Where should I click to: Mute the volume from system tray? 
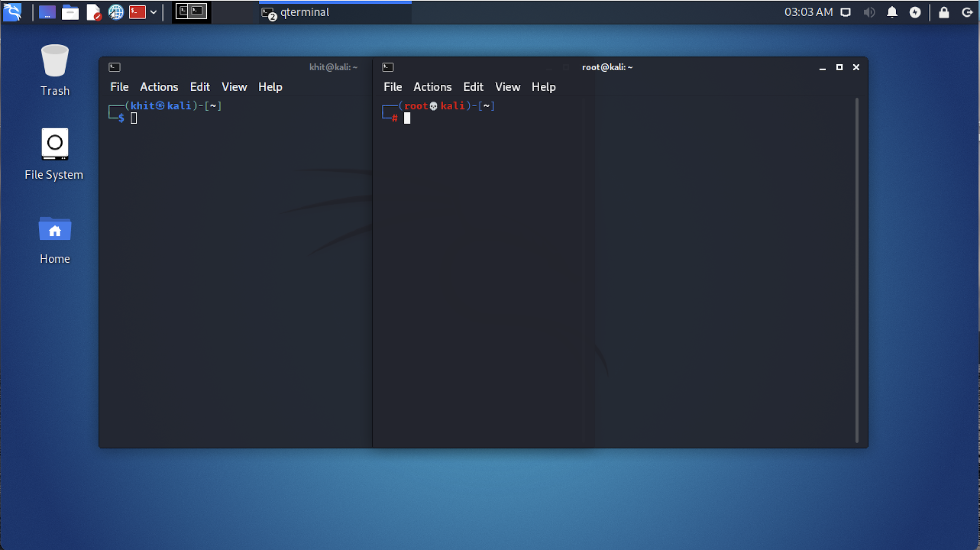coord(869,12)
